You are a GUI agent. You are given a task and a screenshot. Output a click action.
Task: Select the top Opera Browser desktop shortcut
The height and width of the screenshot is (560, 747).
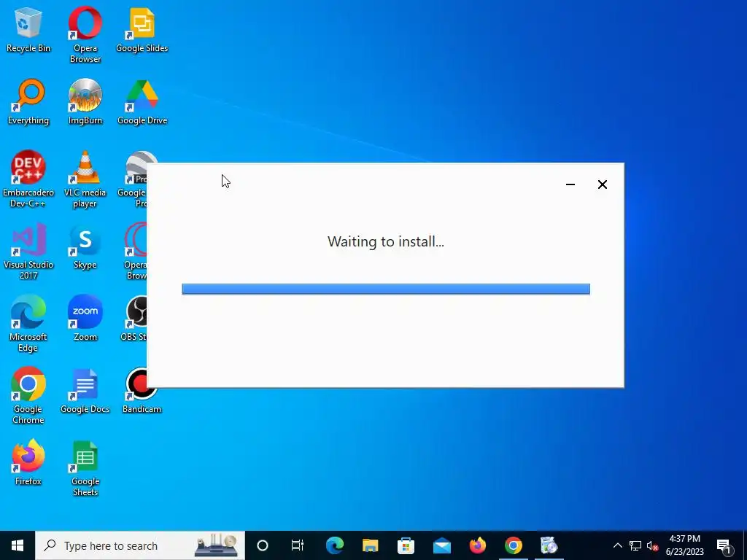tap(85, 34)
